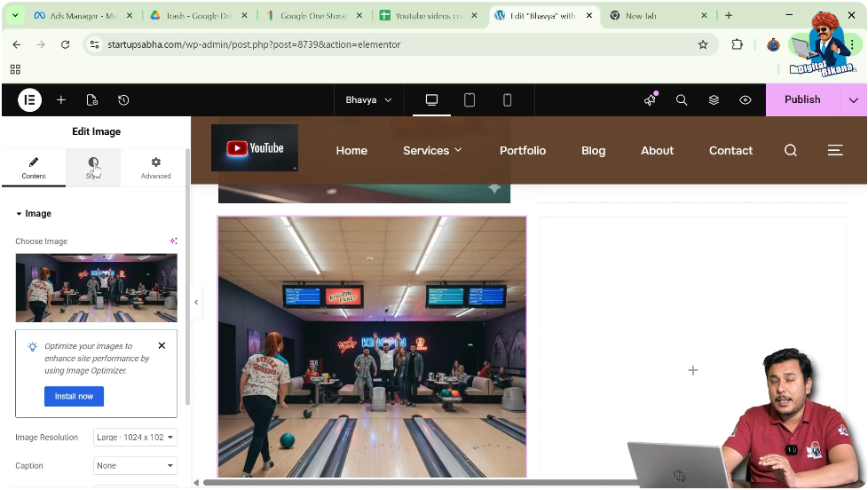The height and width of the screenshot is (490, 868).
Task: Preview changes with eye icon
Action: 746,100
